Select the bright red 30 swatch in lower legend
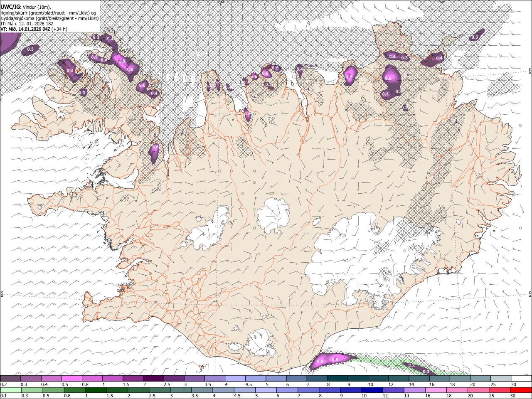This screenshot has width=532, height=399. coord(521,390)
